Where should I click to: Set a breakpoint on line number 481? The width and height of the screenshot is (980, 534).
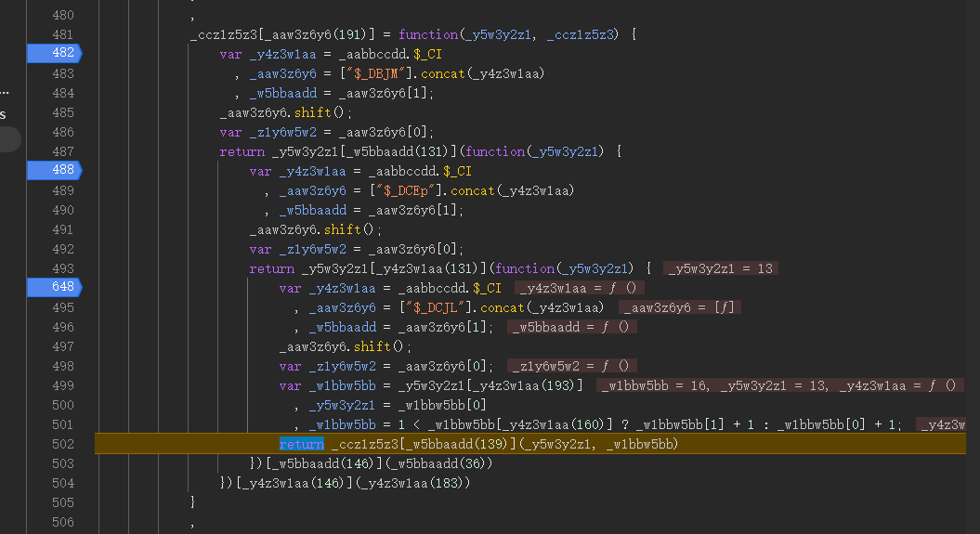coord(62,34)
